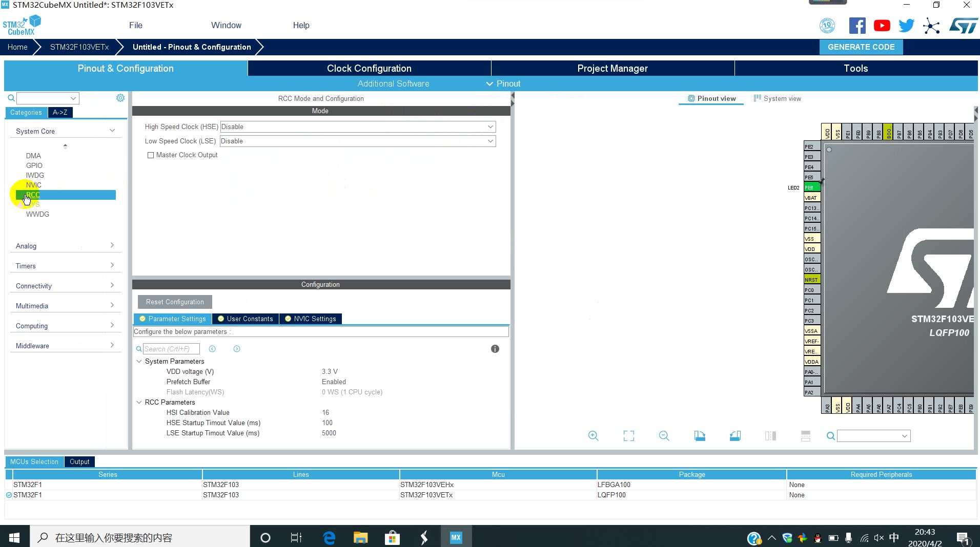Select GPIO in System Core list
This screenshot has width=980, height=547.
point(34,165)
